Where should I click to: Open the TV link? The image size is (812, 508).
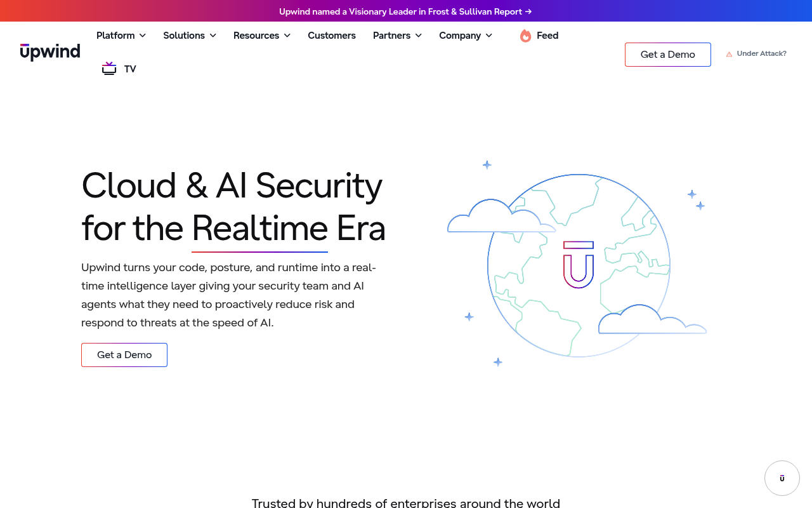[119, 69]
